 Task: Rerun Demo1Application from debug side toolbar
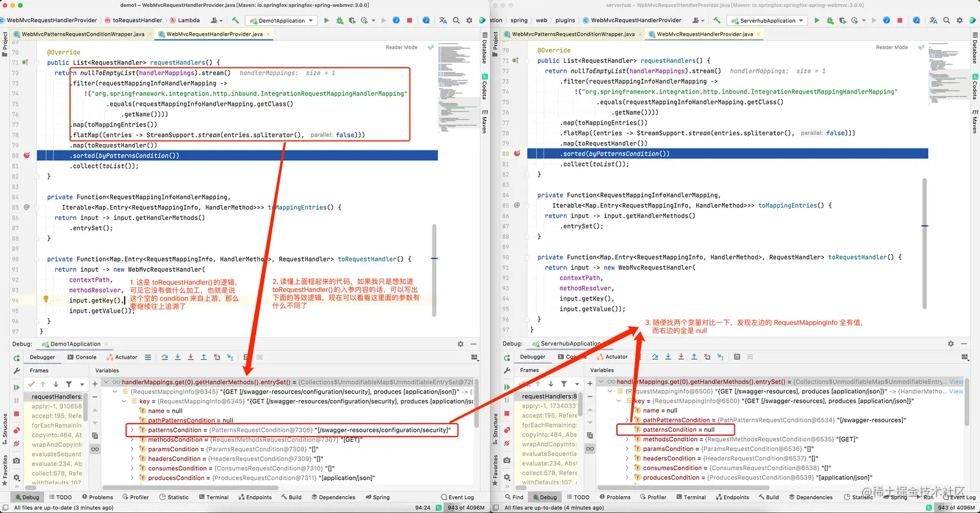[x=17, y=358]
